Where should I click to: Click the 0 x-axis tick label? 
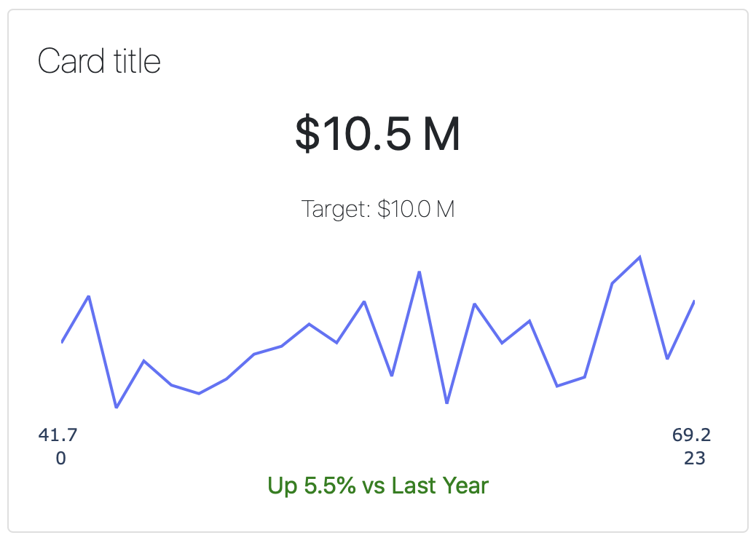pos(60,458)
